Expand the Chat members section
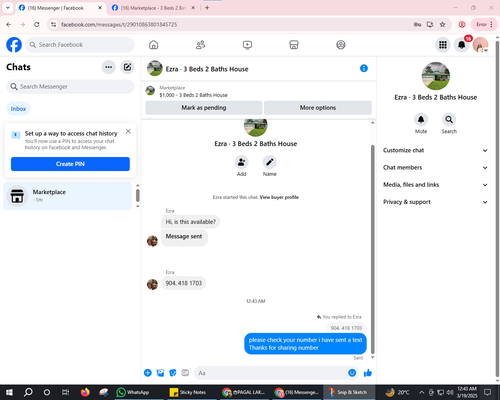The image size is (500, 400). 435,167
